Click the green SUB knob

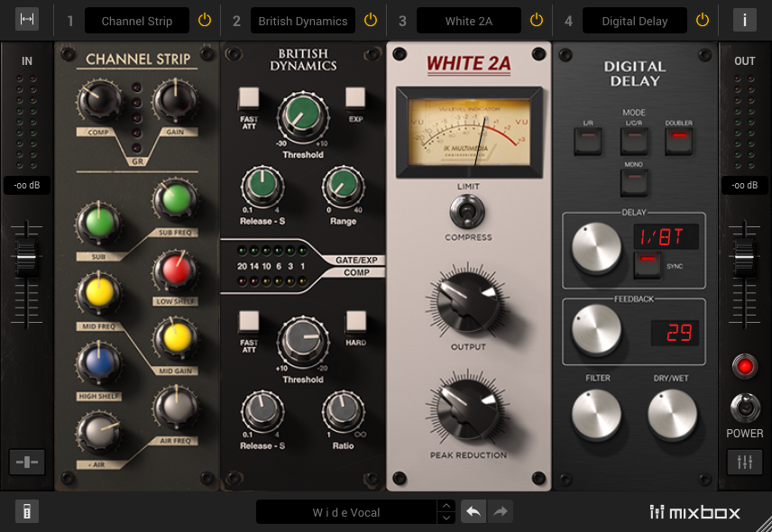(99, 223)
